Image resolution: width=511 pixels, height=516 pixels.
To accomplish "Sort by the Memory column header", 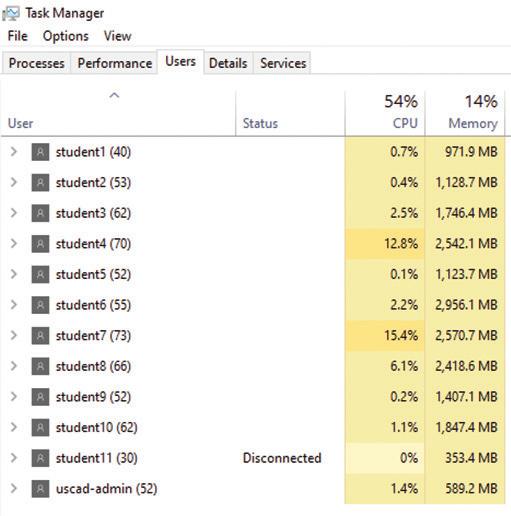I will pos(465,113).
